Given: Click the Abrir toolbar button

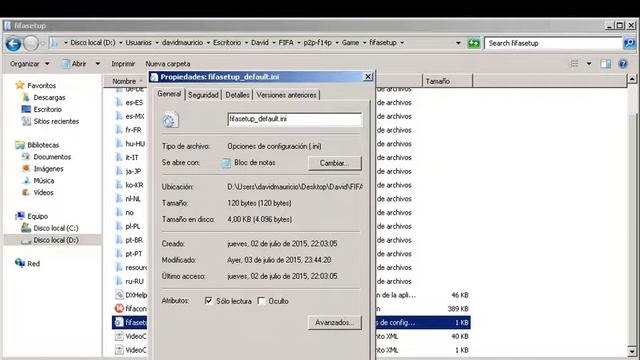Looking at the screenshot, I should [x=75, y=64].
